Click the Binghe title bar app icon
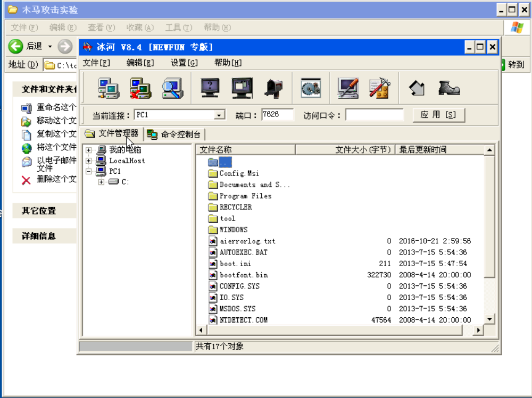 [x=88, y=47]
